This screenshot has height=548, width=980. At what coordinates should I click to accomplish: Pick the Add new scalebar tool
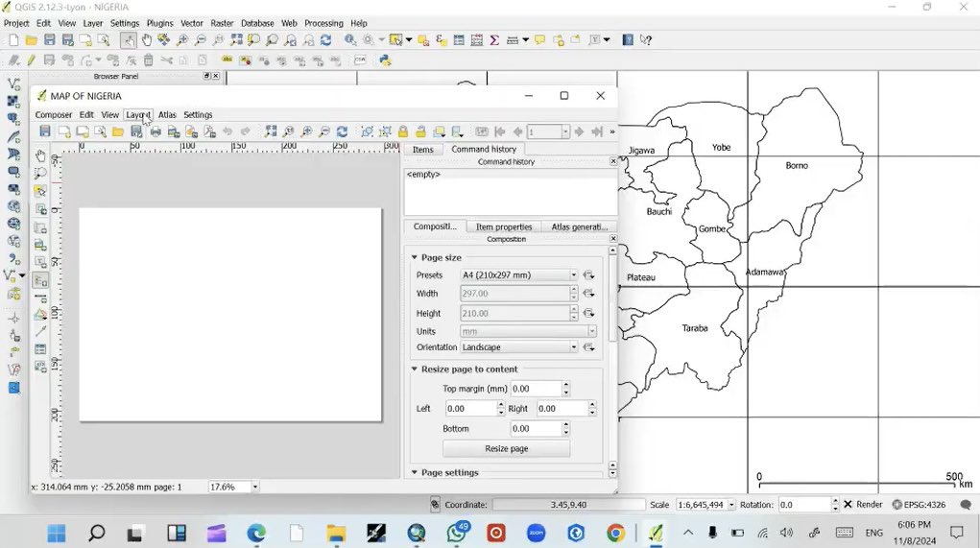[40, 298]
